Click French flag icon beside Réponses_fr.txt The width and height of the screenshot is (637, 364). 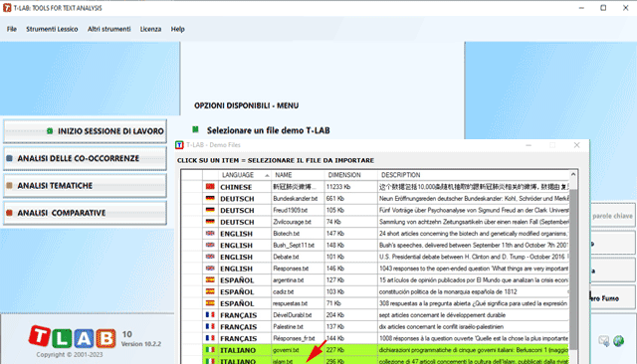[x=210, y=338]
